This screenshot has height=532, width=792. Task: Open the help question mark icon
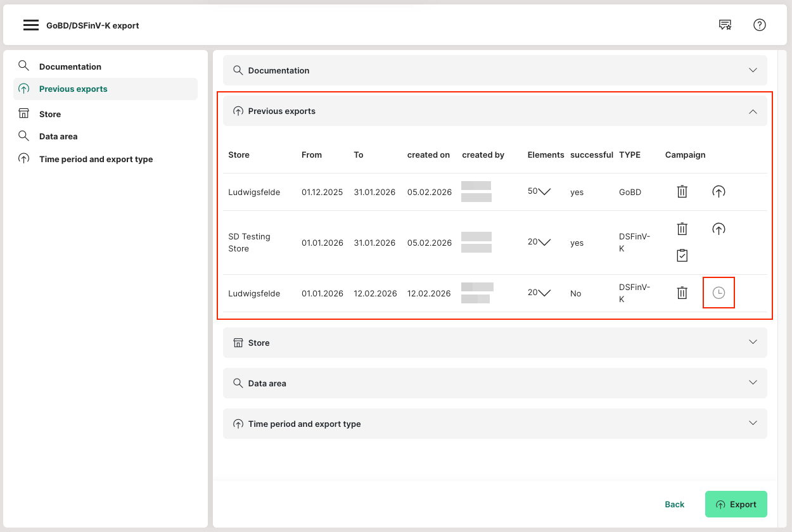click(x=759, y=25)
